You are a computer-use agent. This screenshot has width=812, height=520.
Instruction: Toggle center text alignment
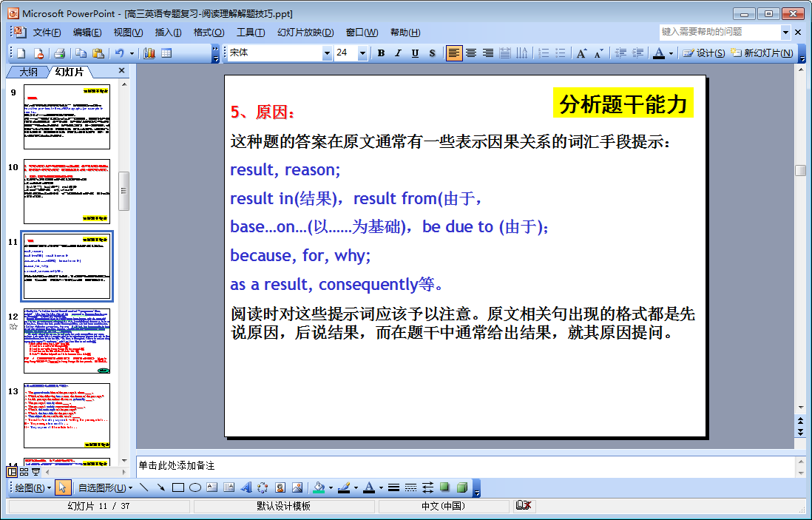pos(471,53)
